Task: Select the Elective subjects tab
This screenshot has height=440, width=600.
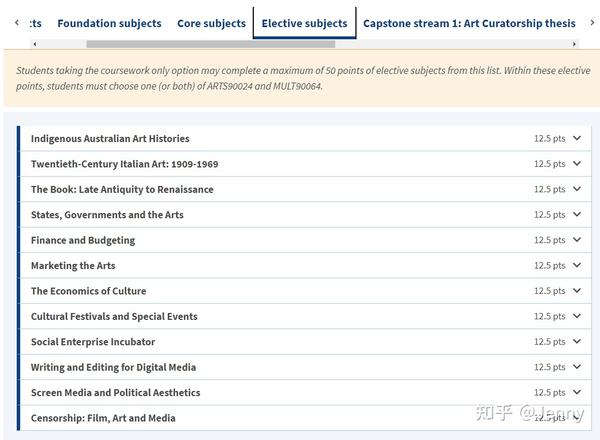Action: (305, 23)
